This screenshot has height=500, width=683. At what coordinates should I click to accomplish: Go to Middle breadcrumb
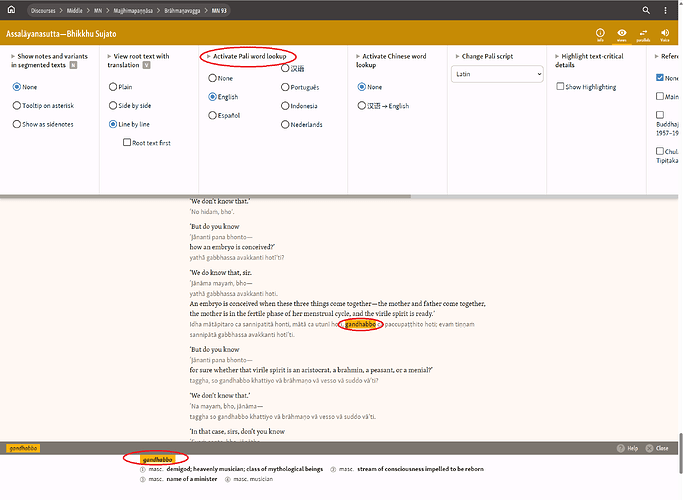[x=74, y=10]
